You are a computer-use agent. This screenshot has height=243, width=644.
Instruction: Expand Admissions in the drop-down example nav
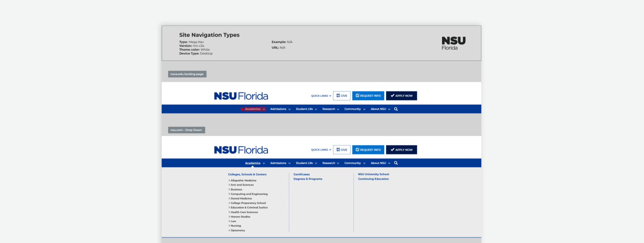coord(280,163)
